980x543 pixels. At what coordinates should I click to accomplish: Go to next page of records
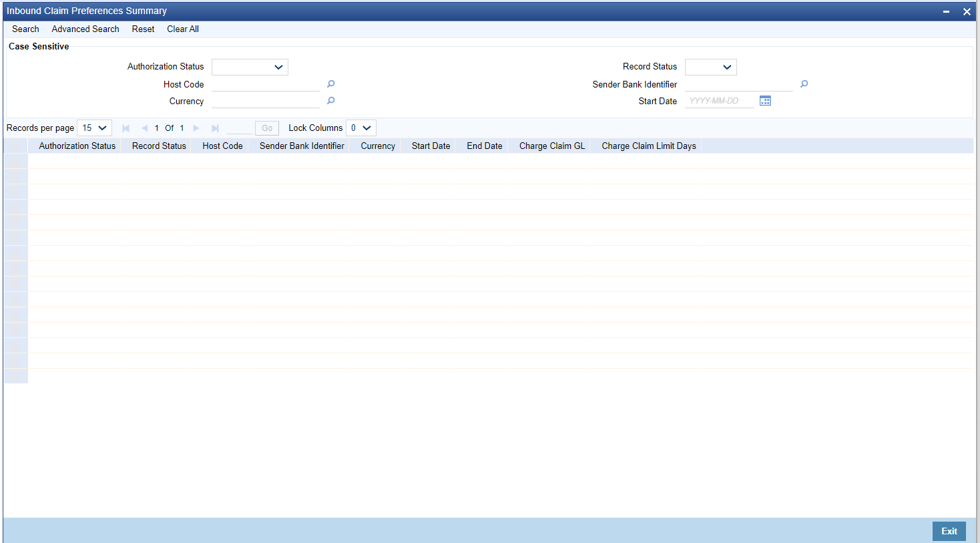(x=196, y=128)
